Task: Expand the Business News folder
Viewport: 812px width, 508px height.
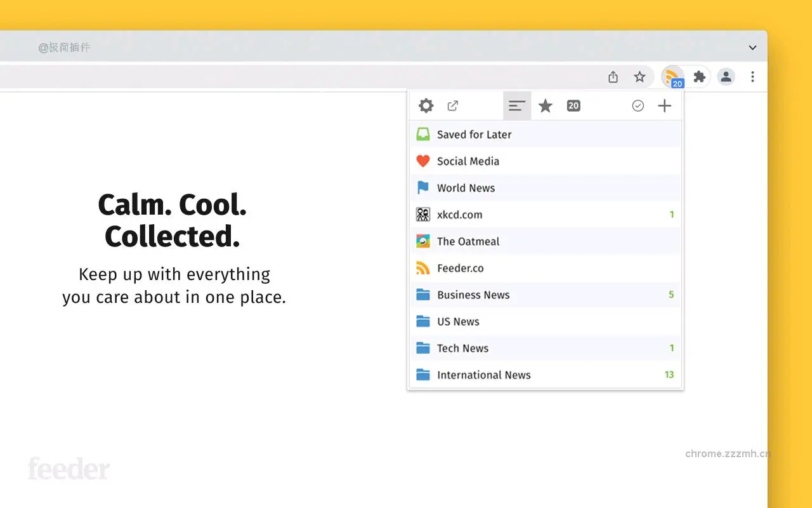Action: [473, 295]
